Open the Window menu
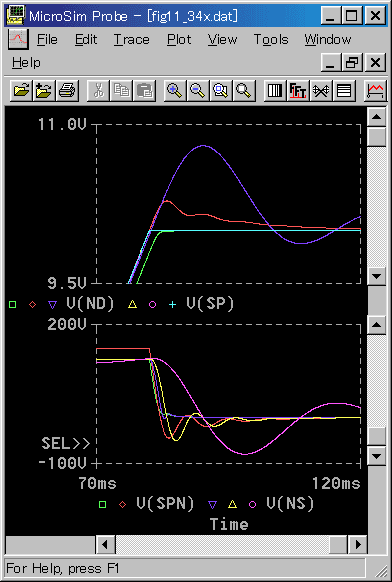Image resolution: width=392 pixels, height=582 pixels. point(328,39)
